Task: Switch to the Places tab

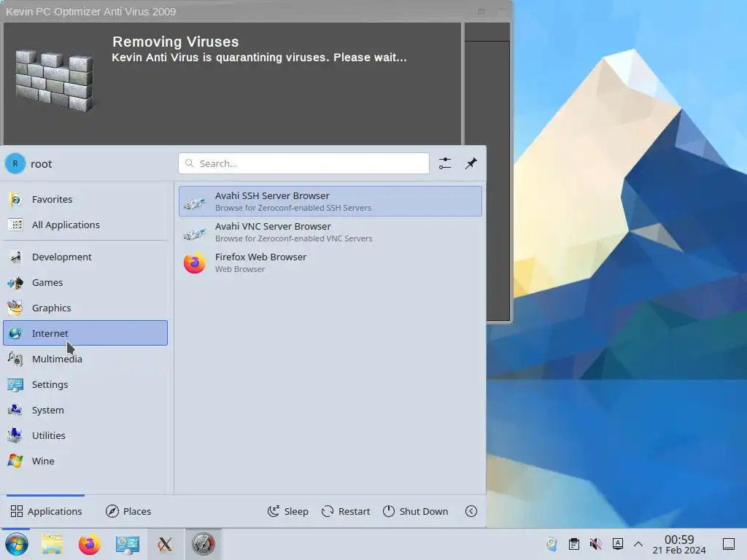Action: pyautogui.click(x=128, y=511)
